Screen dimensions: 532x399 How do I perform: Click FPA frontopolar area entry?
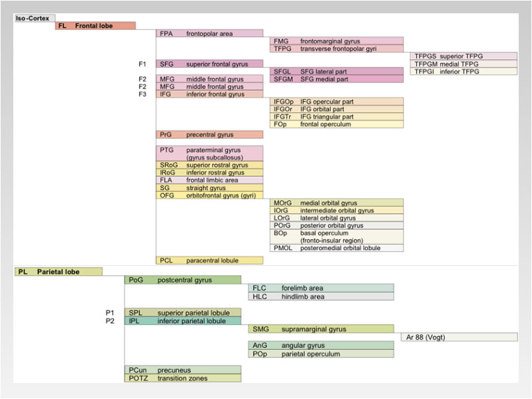point(209,34)
